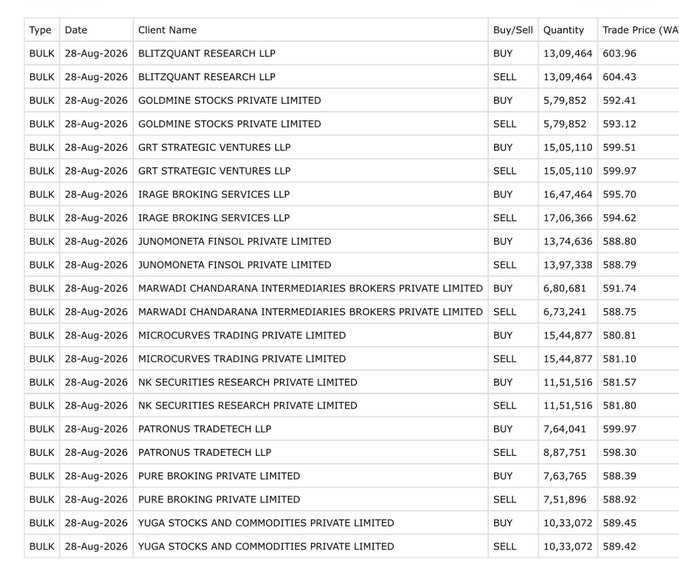The width and height of the screenshot is (679, 576).
Task: Click trade price 581.57
Action: coord(620,382)
